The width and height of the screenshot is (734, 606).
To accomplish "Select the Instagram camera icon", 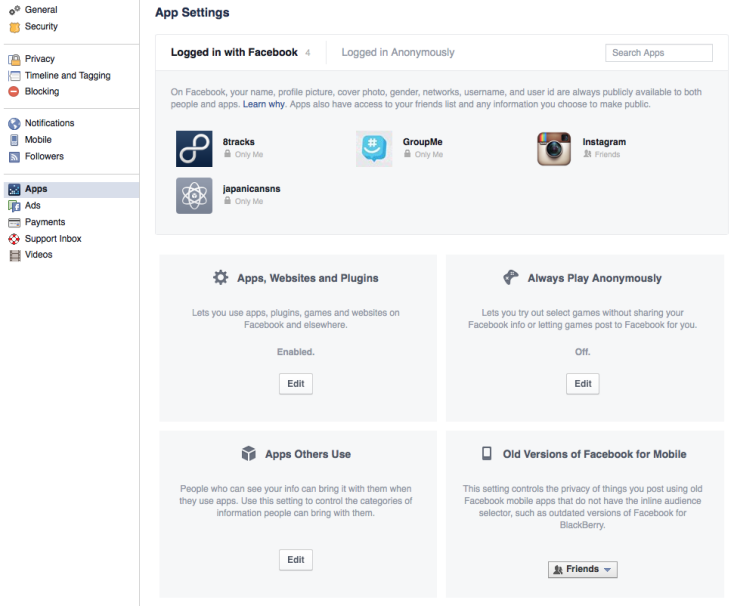I will (554, 148).
